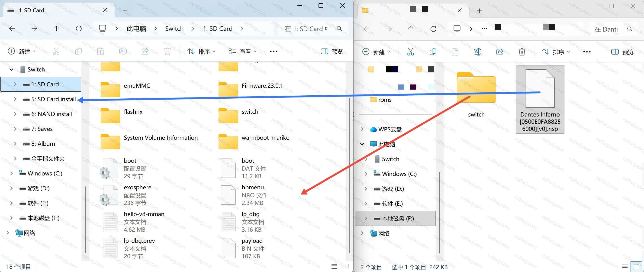Select the Dantes Inferno nsp file
Viewport: 644px width, 272px height.
point(540,100)
